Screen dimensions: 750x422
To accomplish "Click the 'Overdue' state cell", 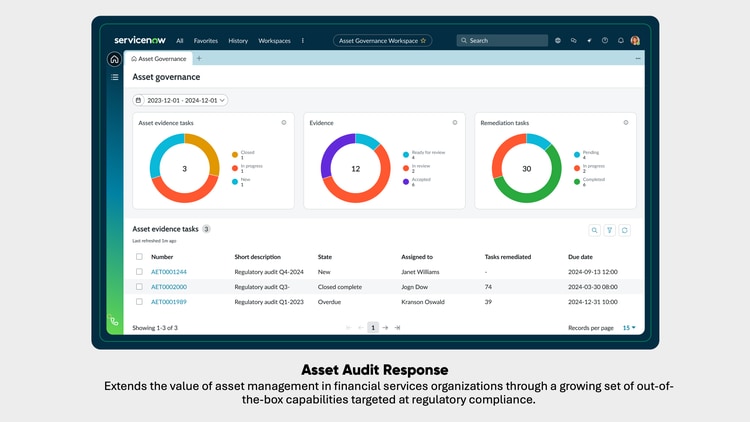I will coord(329,302).
